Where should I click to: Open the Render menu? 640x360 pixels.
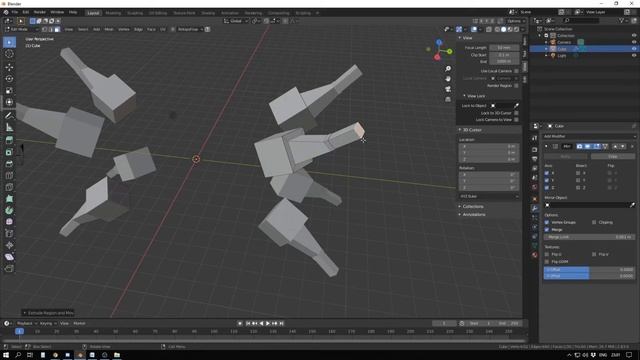click(x=40, y=12)
